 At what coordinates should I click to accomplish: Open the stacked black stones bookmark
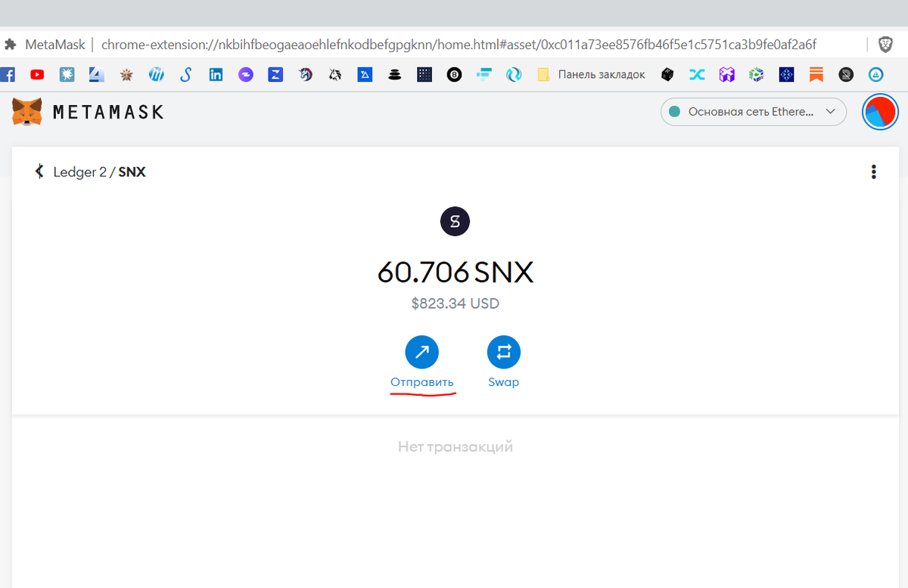coord(394,75)
